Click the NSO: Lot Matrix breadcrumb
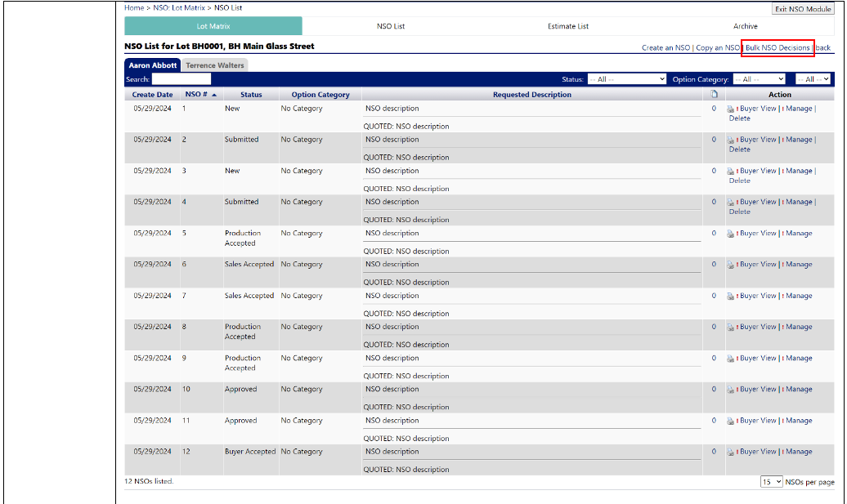The width and height of the screenshot is (847, 504). coord(179,7)
